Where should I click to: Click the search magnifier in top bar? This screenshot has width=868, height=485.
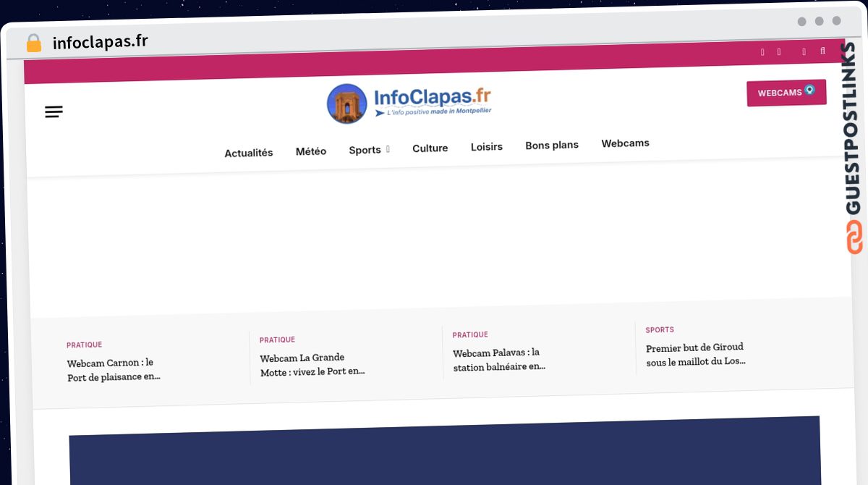(822, 51)
